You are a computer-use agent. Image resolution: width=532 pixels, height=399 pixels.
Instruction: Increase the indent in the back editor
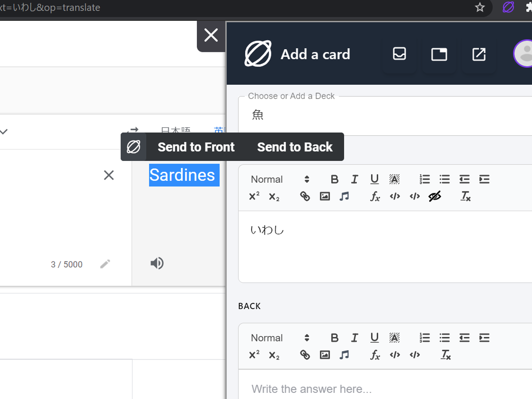(x=484, y=338)
